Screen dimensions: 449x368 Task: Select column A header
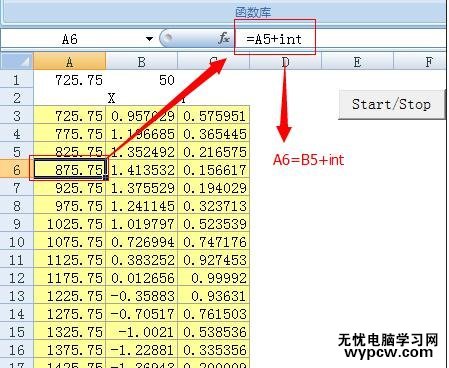(x=69, y=61)
